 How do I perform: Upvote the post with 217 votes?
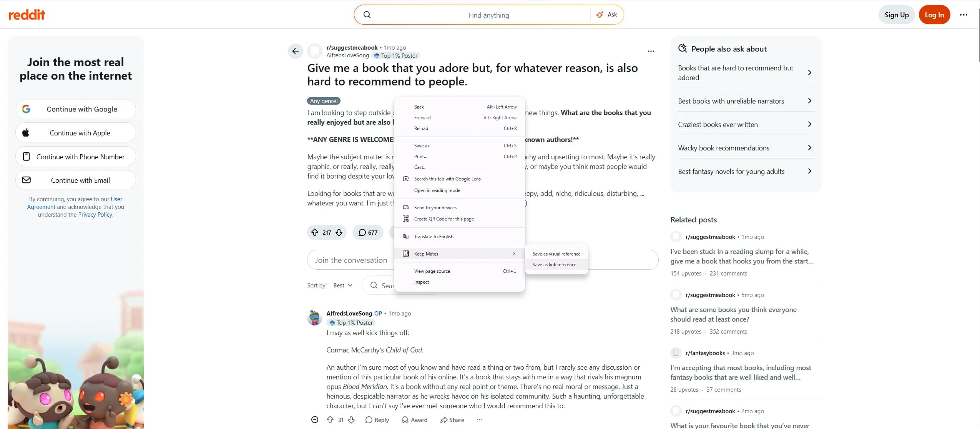315,232
